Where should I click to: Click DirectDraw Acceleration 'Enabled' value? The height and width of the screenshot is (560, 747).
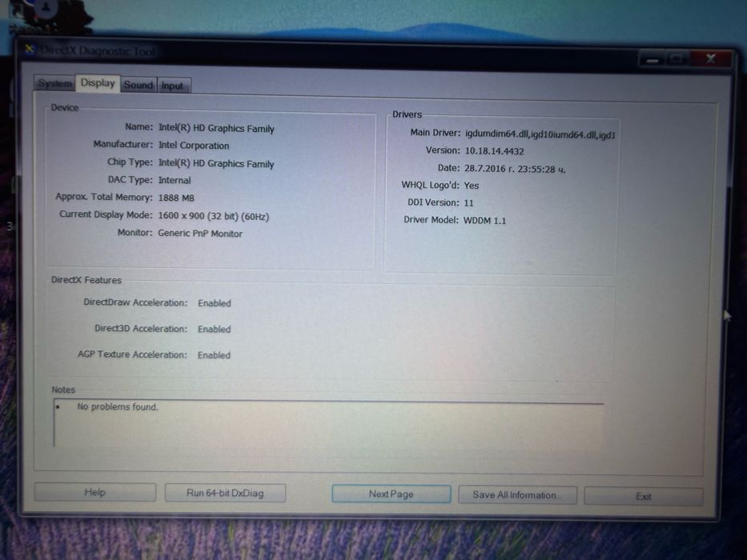(x=215, y=303)
